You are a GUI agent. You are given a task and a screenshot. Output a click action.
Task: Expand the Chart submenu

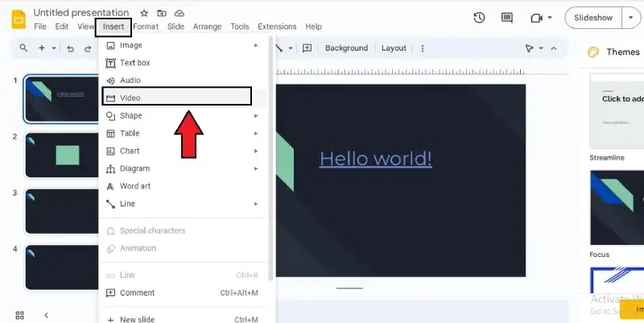click(x=256, y=151)
